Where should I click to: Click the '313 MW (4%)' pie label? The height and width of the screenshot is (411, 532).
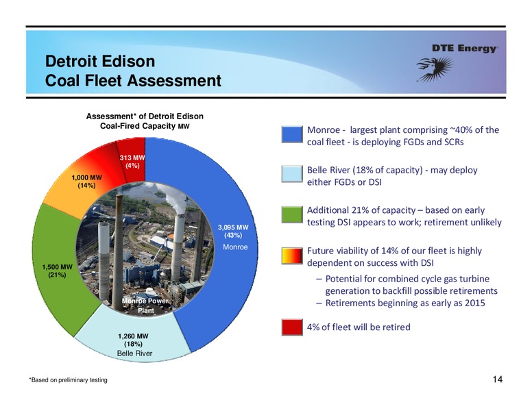[132, 162]
